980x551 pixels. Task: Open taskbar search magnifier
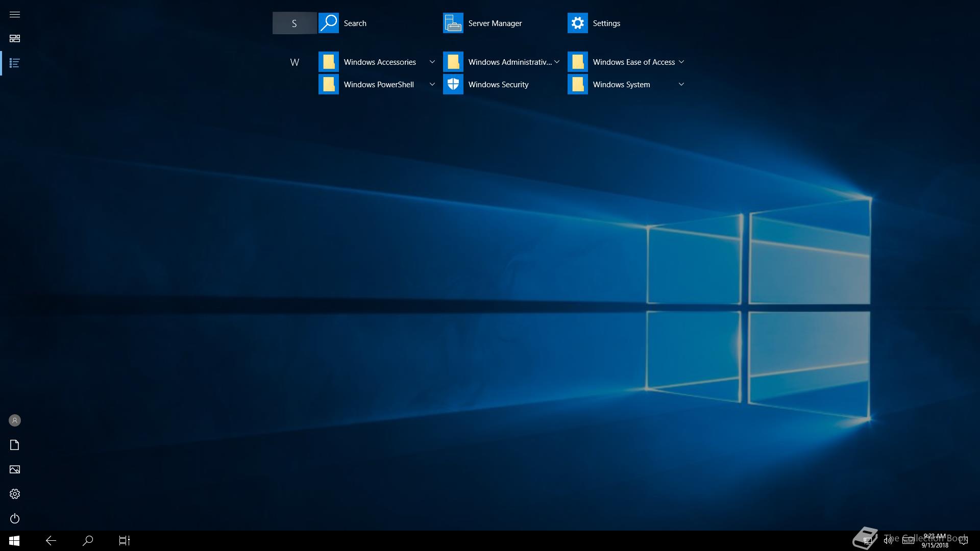[88, 541]
